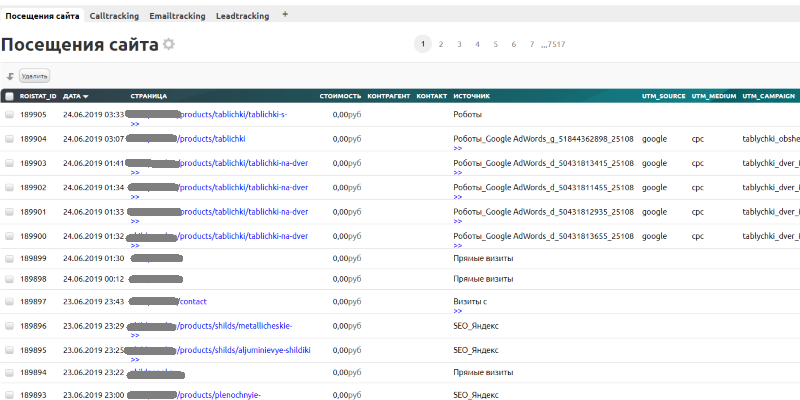Click the Удалить button

(35, 76)
